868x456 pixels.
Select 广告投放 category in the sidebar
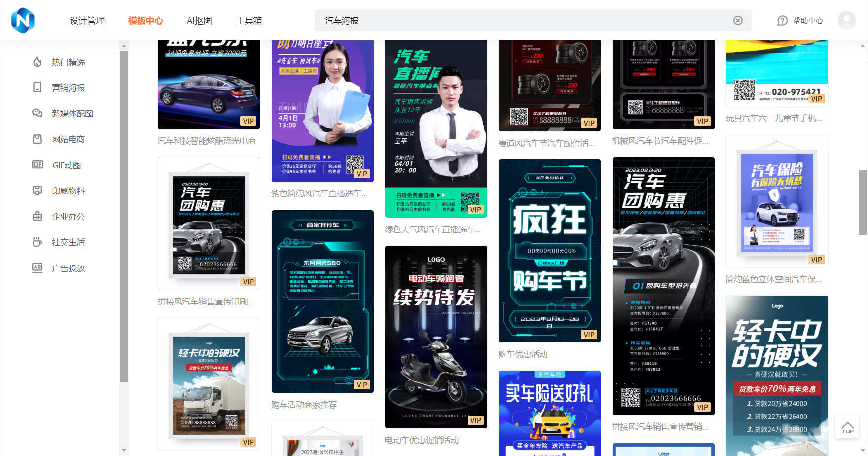(x=69, y=268)
